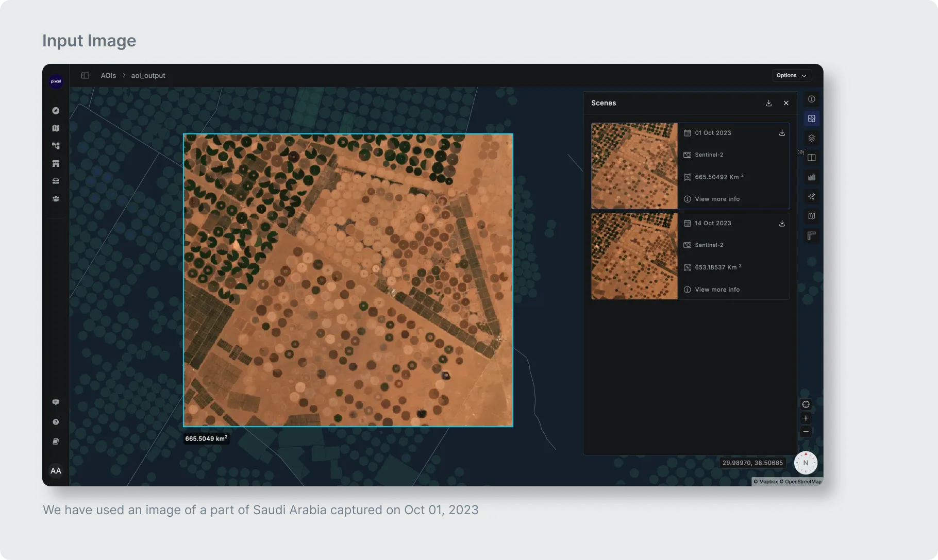Click the coordinates readout 29.98970, 38.50685

tap(752, 463)
